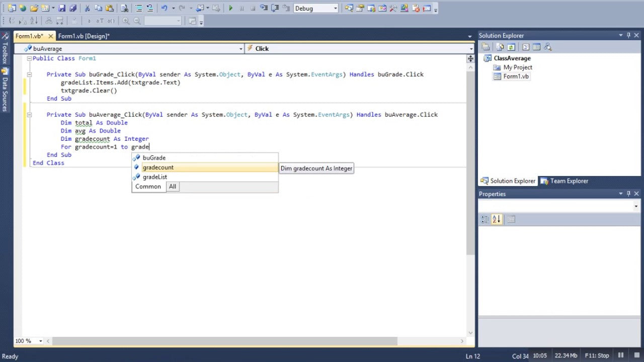Collapse the buAverage_Click sub outline
This screenshot has height=362, width=644.
[x=29, y=115]
